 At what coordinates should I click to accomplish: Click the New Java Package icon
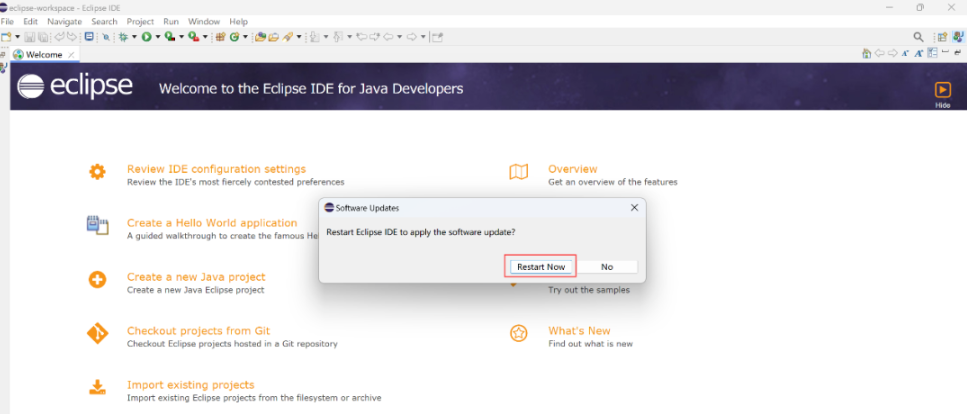pyautogui.click(x=220, y=37)
